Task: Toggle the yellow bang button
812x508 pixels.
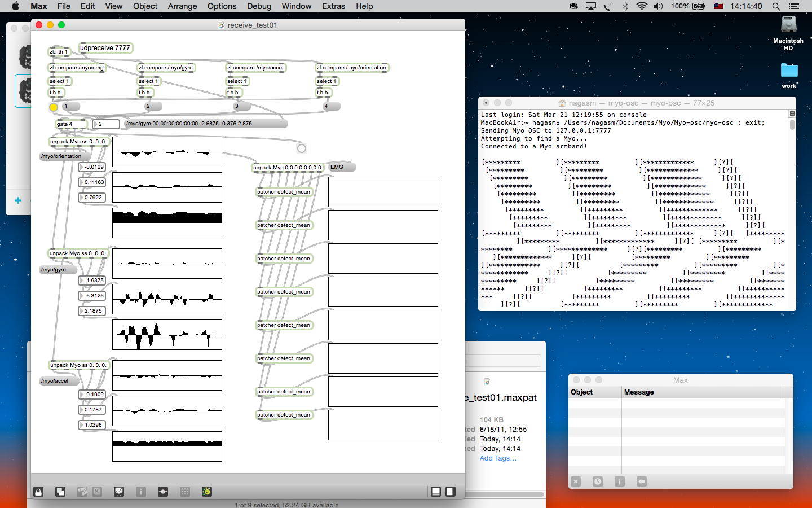Action: pos(54,107)
